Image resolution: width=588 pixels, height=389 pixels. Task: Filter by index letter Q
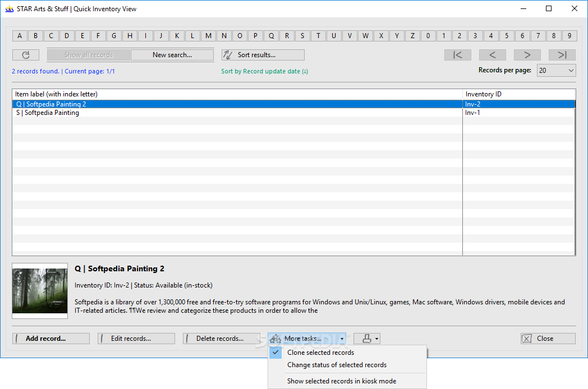pyautogui.click(x=271, y=36)
